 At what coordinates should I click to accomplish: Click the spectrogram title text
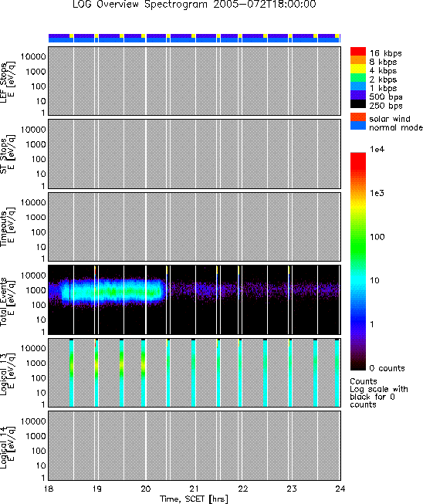pos(195,5)
